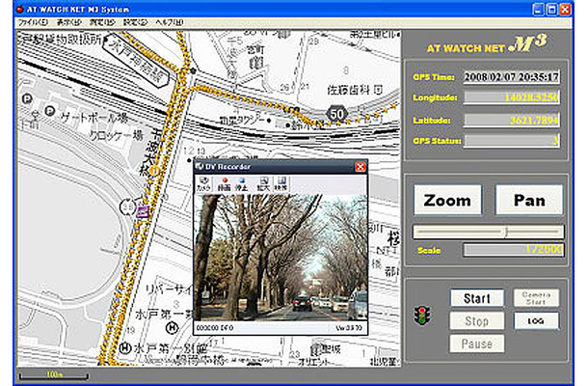Click the クロッケー場 label on the map
The height and width of the screenshot is (386, 588).
click(117, 135)
